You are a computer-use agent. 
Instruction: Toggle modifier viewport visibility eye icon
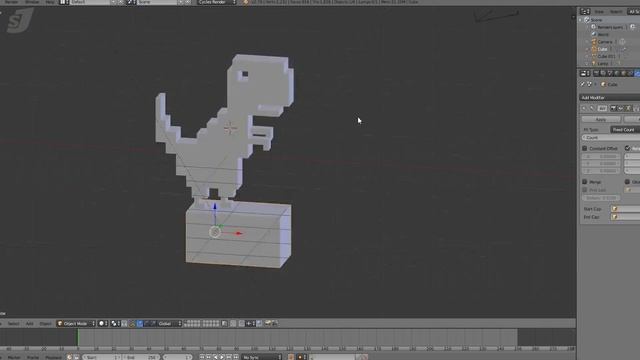pos(621,109)
